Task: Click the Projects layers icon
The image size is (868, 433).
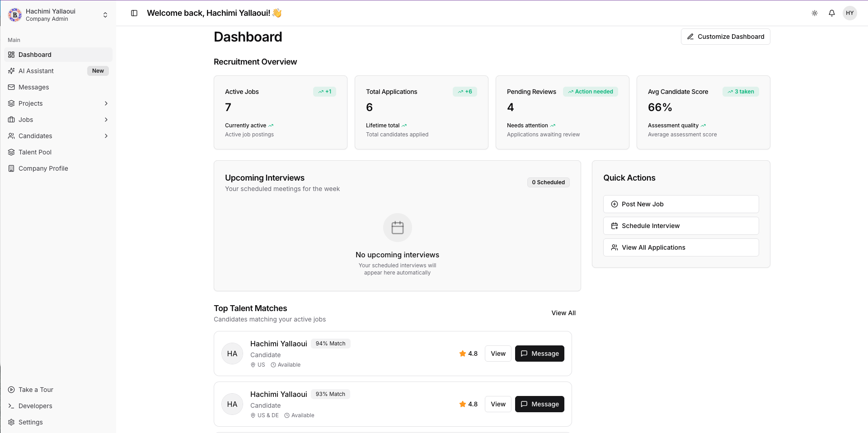Action: coord(11,103)
